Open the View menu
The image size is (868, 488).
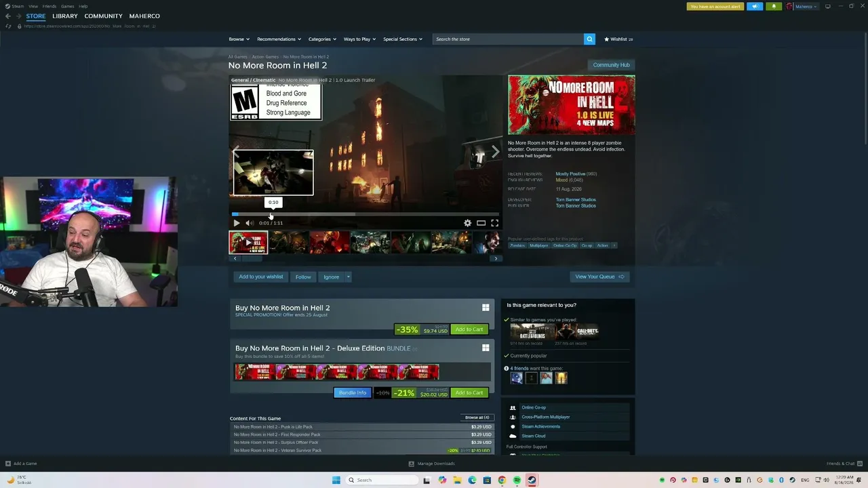tap(33, 6)
